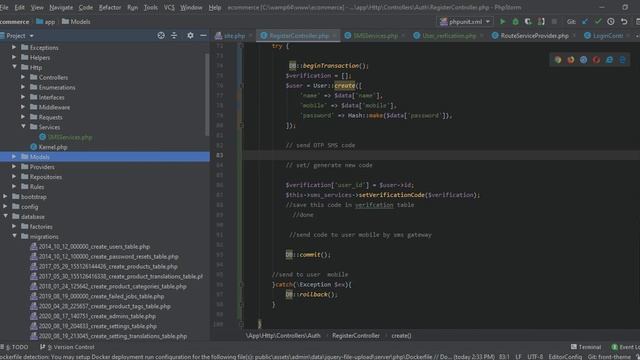Click the Project panel locate-file target icon
The height and width of the screenshot is (360, 640).
click(161, 36)
